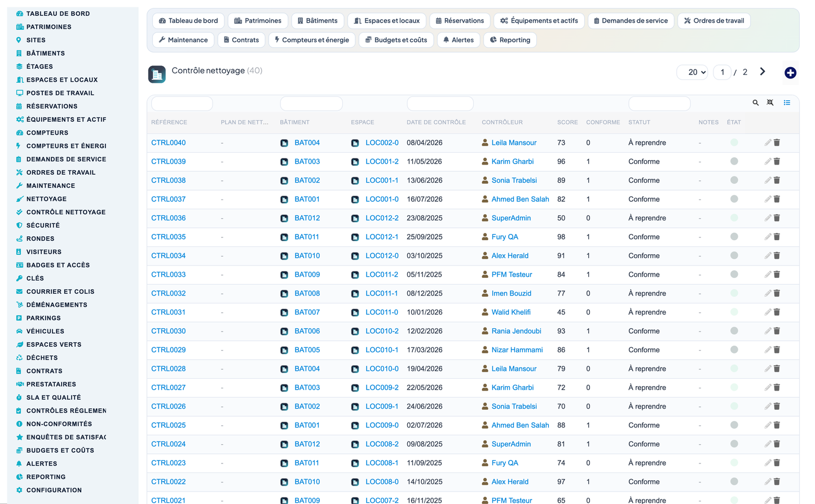Image resolution: width=815 pixels, height=504 pixels.
Task: Open Non-conformités in the sidebar menu
Action: 59,424
